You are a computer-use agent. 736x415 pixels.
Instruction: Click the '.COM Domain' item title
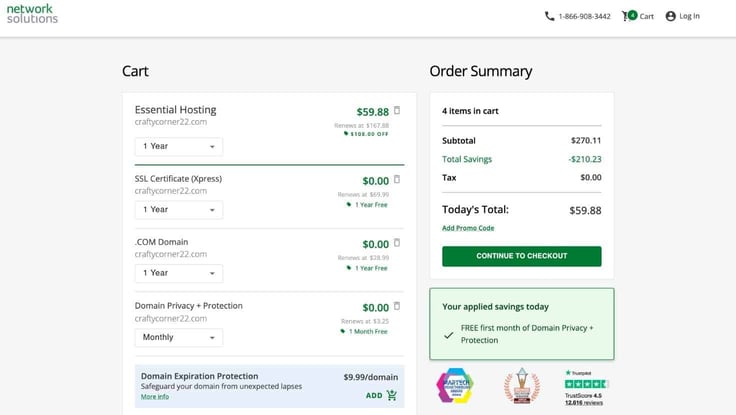tap(161, 242)
